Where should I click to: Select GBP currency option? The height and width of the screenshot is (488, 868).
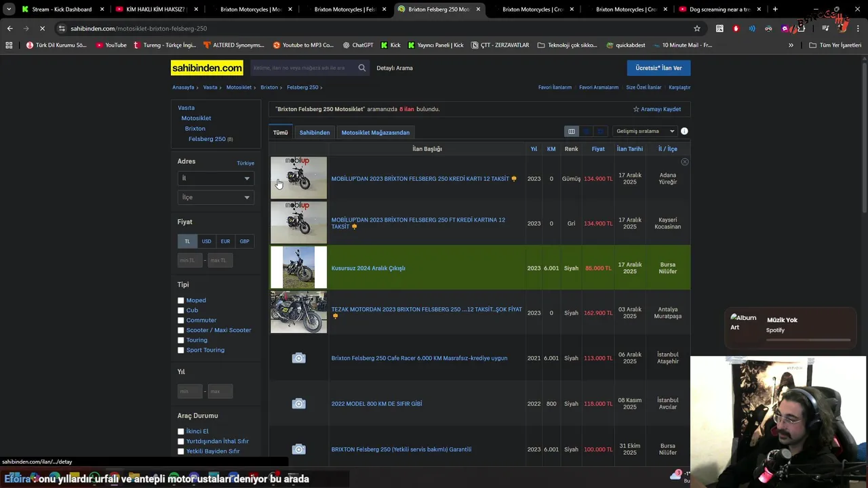coord(244,241)
